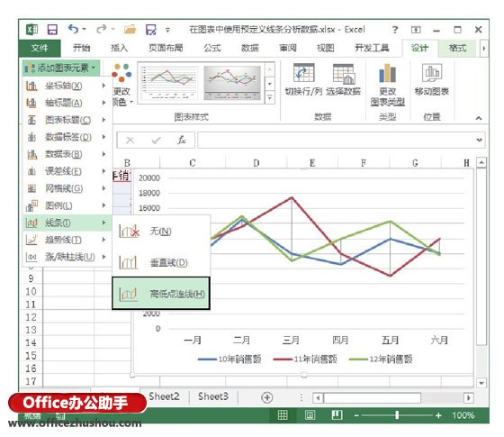The height and width of the screenshot is (437, 504).
Task: Open the Sheet3 worksheet tab
Action: click(x=213, y=396)
